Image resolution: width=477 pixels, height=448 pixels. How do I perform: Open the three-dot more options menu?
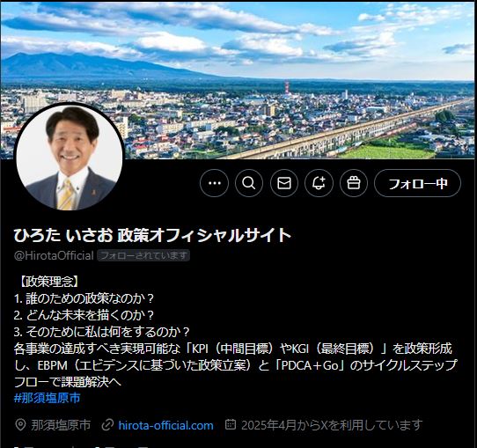[215, 183]
